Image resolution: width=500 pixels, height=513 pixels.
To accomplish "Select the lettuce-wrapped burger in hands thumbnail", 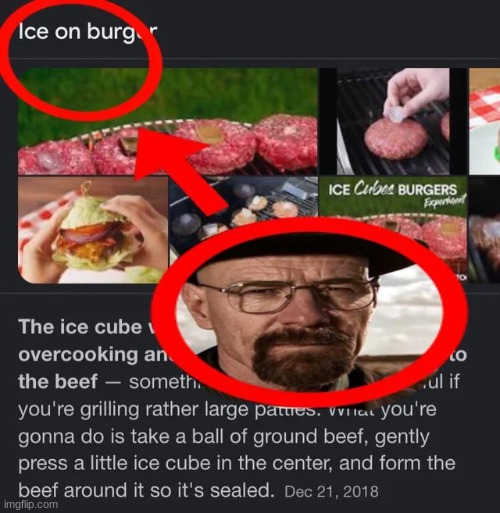I will point(93,230).
